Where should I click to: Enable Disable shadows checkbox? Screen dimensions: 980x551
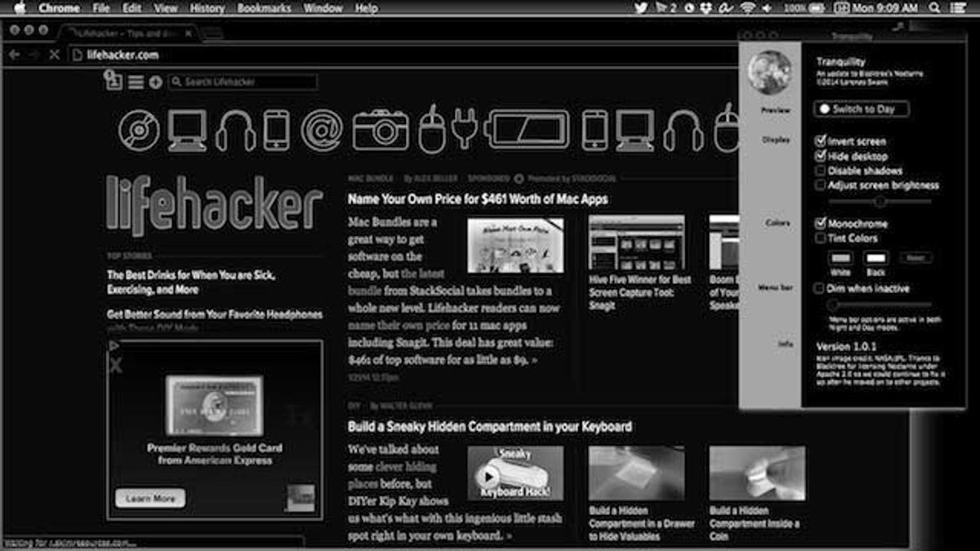click(x=821, y=171)
